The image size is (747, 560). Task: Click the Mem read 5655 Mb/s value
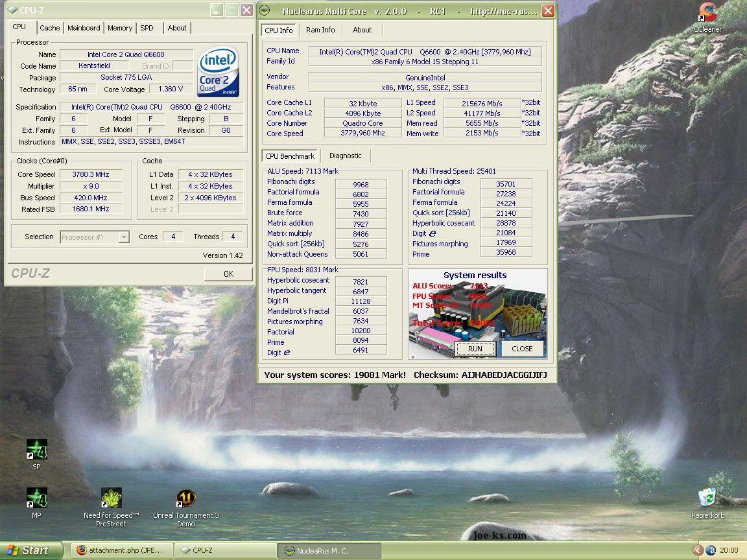point(482,123)
